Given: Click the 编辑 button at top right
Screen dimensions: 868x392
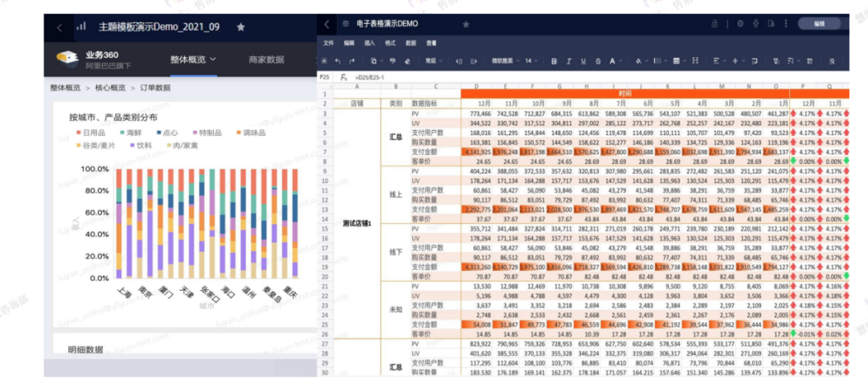Looking at the screenshot, I should pos(819,23).
